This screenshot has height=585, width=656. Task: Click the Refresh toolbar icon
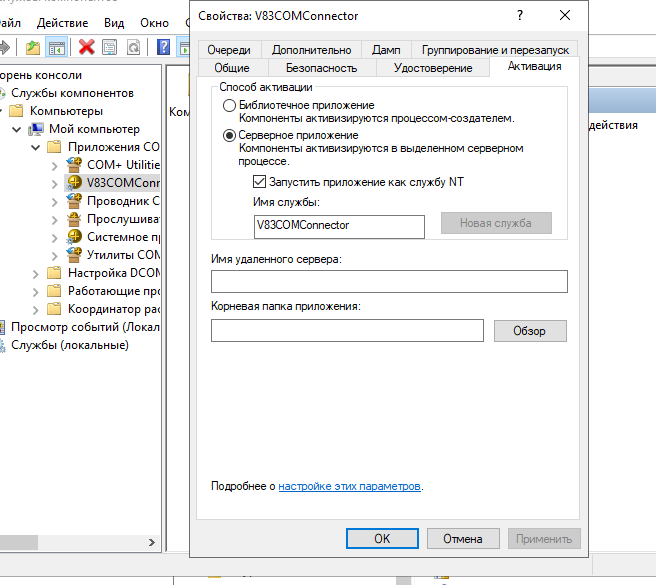133,48
